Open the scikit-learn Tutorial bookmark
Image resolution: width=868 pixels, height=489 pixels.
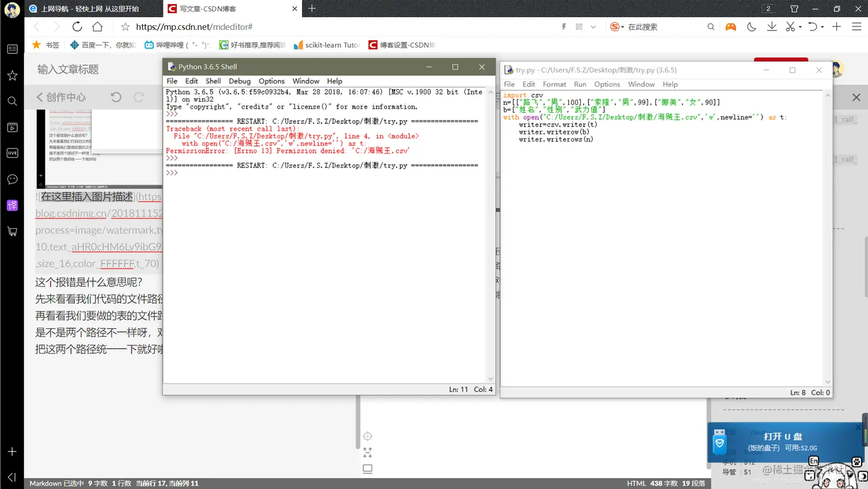(327, 45)
